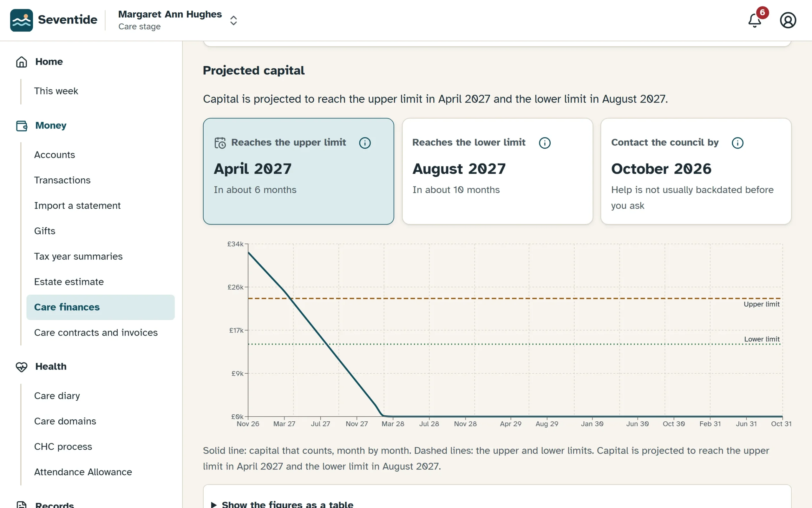Show info for Contact the council by
812x508 pixels.
[x=737, y=143]
